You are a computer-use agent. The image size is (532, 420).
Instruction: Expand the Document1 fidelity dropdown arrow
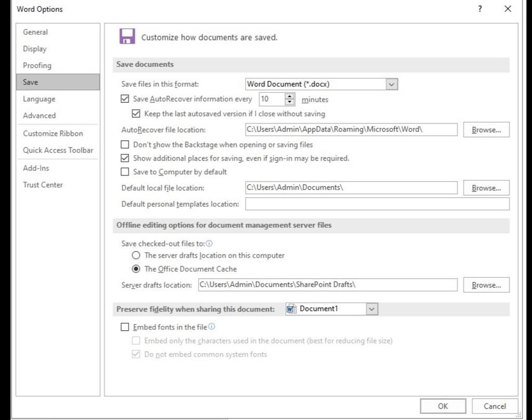point(372,309)
